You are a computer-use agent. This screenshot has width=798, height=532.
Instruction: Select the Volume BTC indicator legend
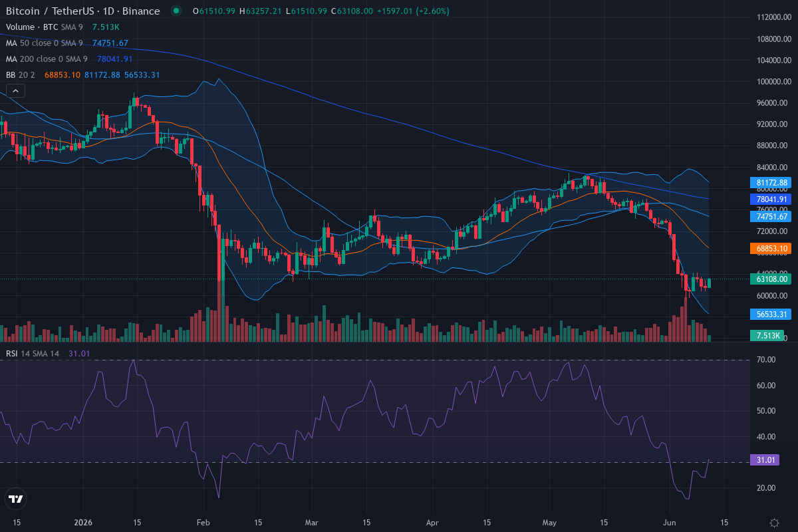46,27
